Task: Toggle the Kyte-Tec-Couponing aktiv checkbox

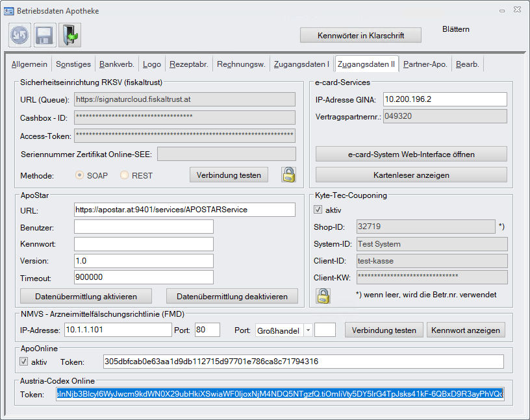Action: coord(318,210)
